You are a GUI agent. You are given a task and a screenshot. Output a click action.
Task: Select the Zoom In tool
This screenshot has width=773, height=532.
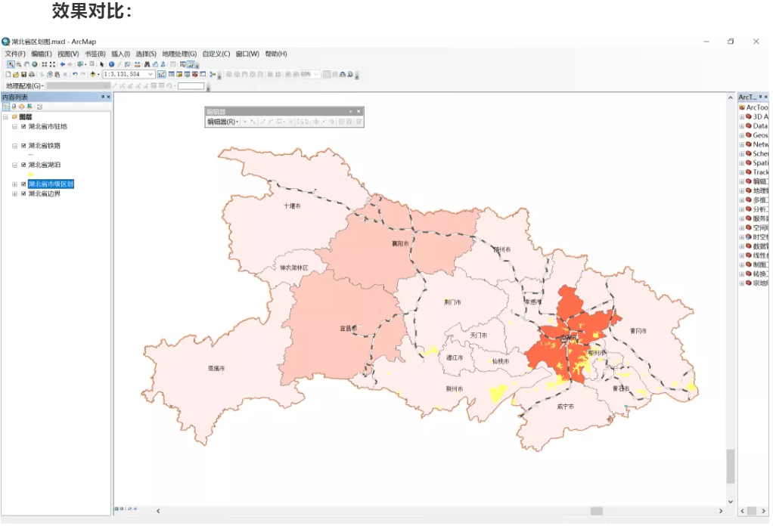coord(11,64)
